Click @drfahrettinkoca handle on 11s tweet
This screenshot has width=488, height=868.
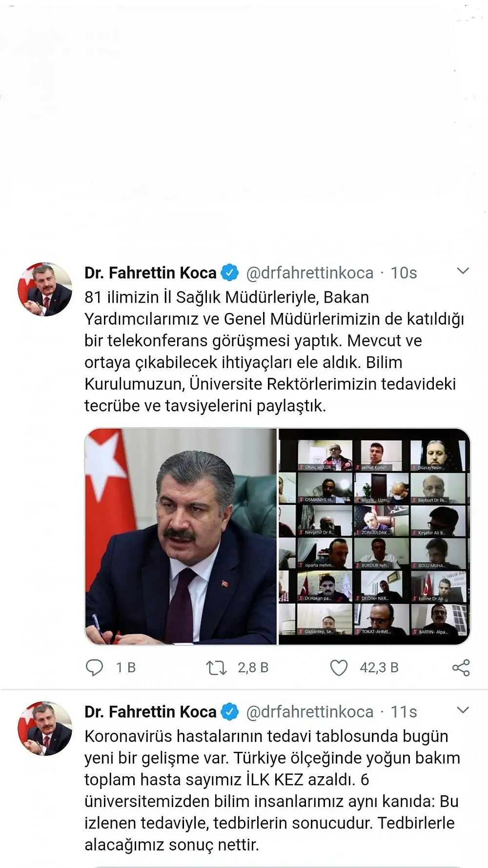tap(310, 712)
